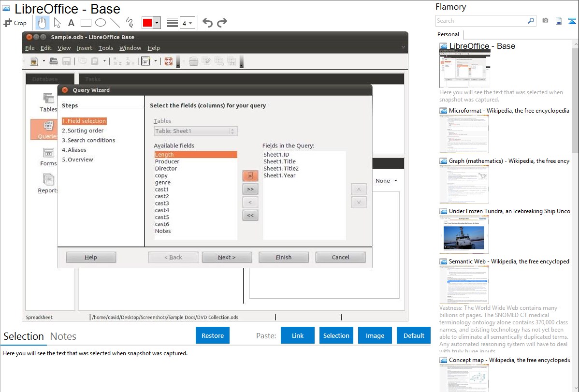Open the line thickness dropdown showing 4
This screenshot has width=579, height=392.
click(187, 23)
